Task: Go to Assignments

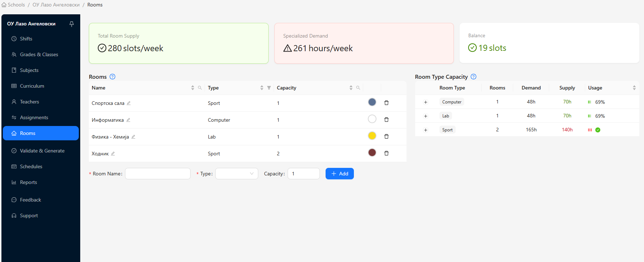Action: [41, 117]
